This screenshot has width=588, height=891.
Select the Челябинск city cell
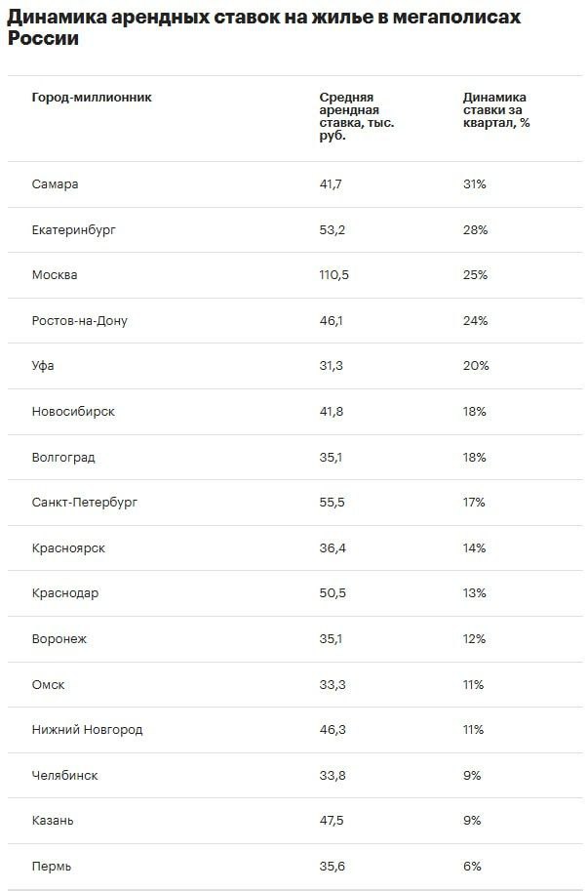[x=64, y=775]
